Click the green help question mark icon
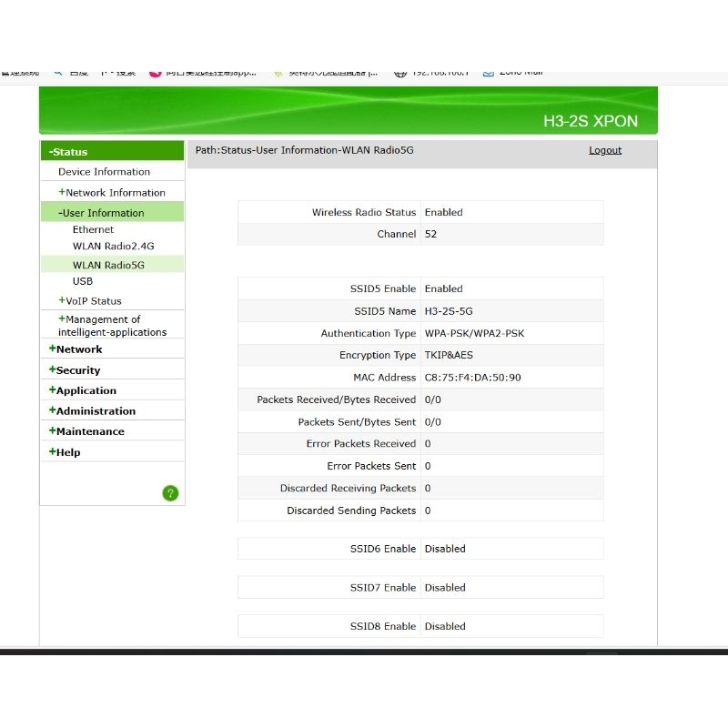 click(x=170, y=493)
